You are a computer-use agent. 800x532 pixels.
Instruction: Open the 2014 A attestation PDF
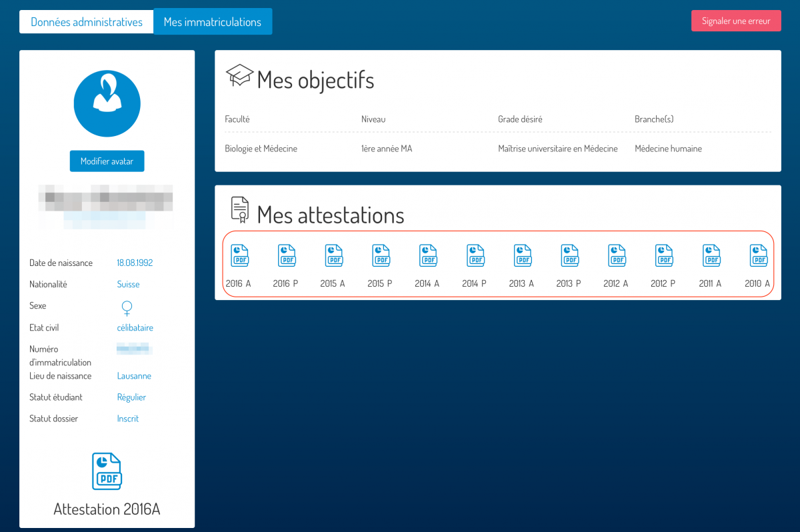click(428, 255)
